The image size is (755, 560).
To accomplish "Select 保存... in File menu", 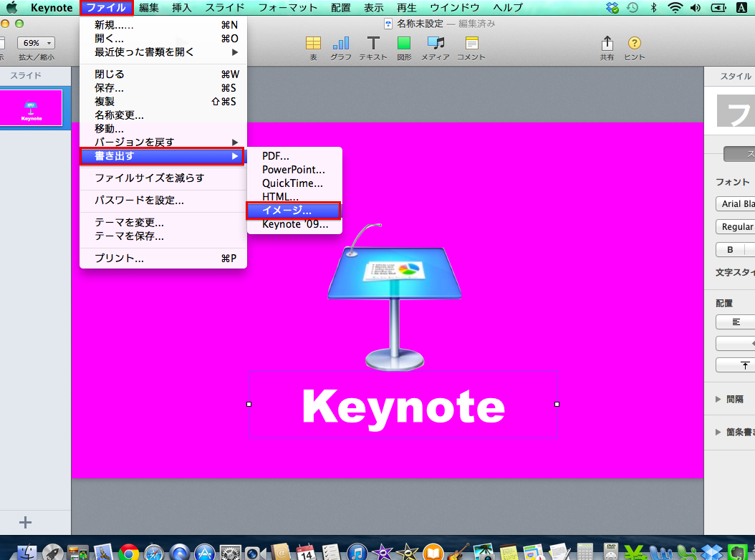I will [x=163, y=88].
